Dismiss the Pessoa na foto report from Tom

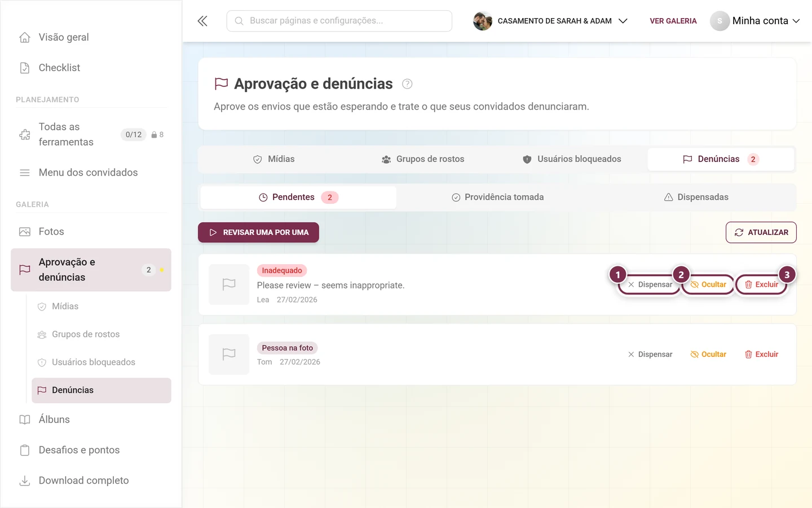pos(650,354)
